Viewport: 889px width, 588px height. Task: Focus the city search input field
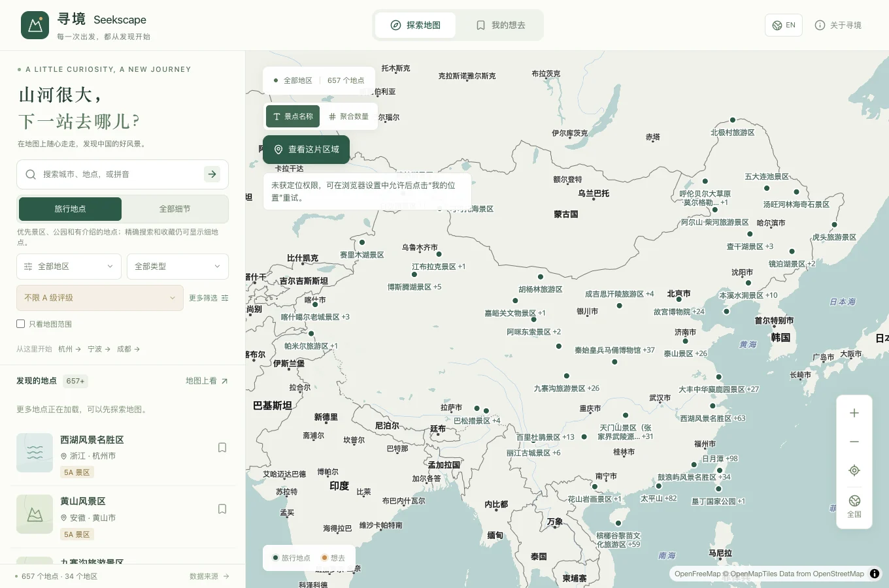pos(122,174)
